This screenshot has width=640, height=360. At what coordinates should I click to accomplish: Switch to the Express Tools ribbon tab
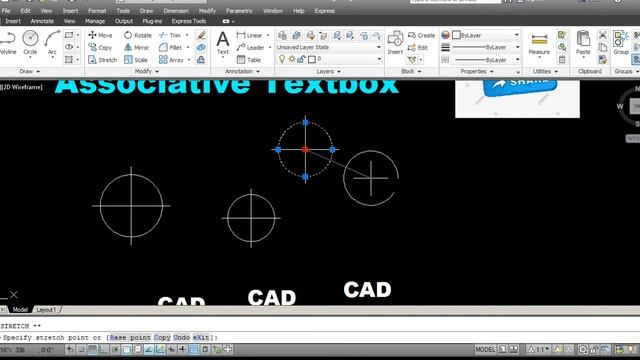[x=189, y=21]
